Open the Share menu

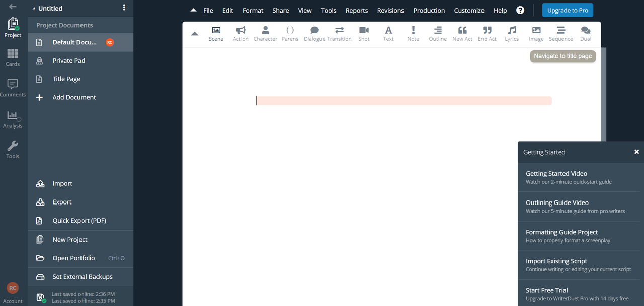[x=281, y=11]
